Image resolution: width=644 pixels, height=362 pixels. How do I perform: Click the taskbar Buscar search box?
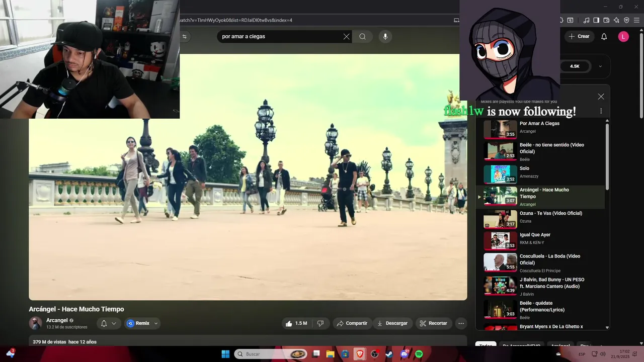pyautogui.click(x=272, y=354)
